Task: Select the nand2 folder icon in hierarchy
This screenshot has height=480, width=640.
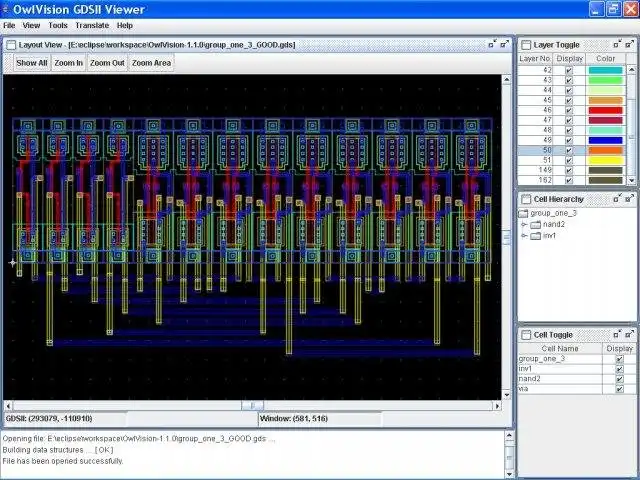Action: [x=535, y=224]
